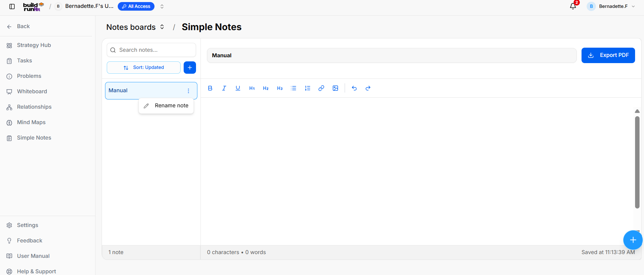Change the Sort: Updated ordering
Viewport: 644px width, 275px height.
click(x=143, y=68)
